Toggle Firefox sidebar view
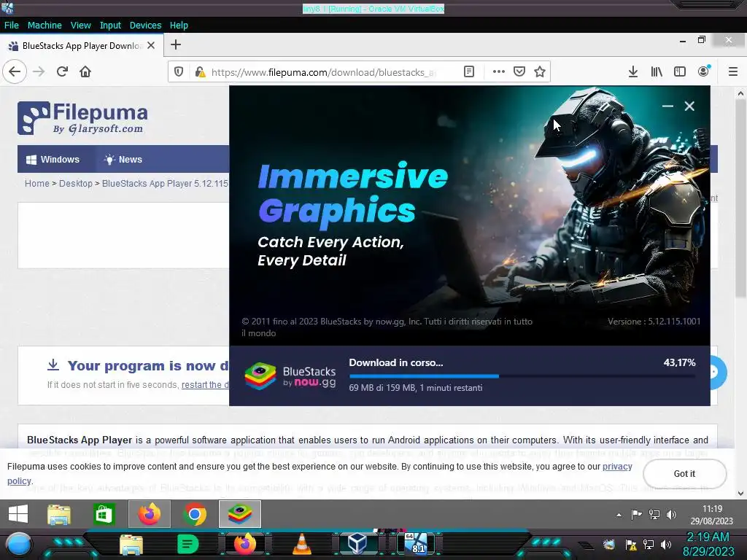 coord(680,72)
